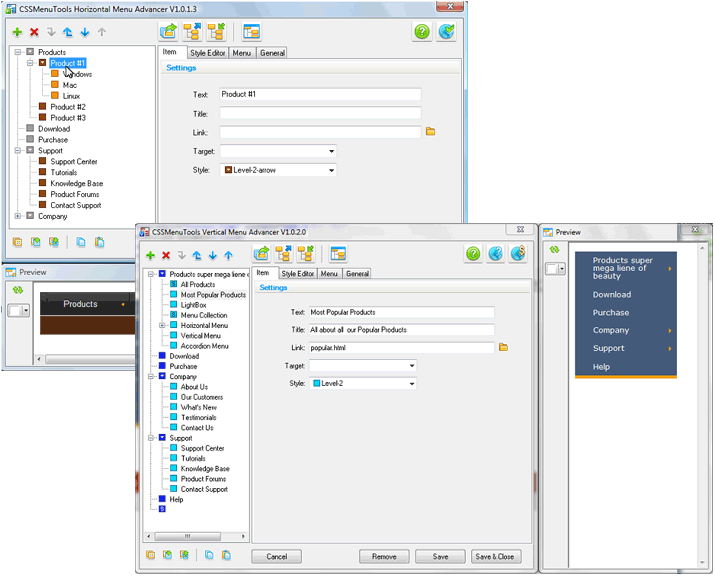The image size is (715, 576).
Task: Click the Link field containing popular.html
Action: click(x=402, y=348)
